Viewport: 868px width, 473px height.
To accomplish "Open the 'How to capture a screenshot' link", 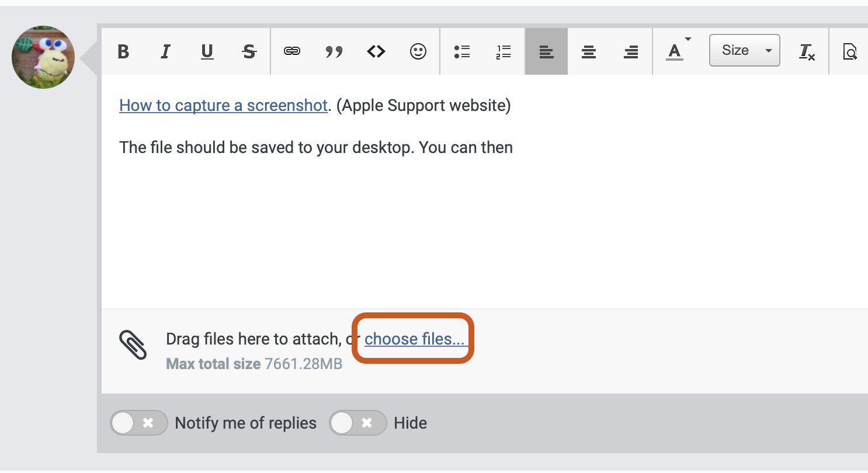I will [223, 106].
